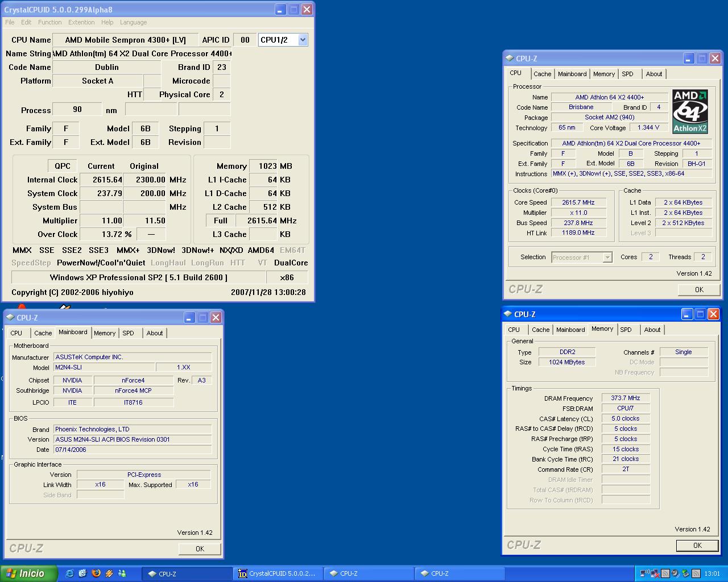This screenshot has height=582, width=728.
Task: Click the Show Desktop quick launch icon
Action: [x=82, y=573]
